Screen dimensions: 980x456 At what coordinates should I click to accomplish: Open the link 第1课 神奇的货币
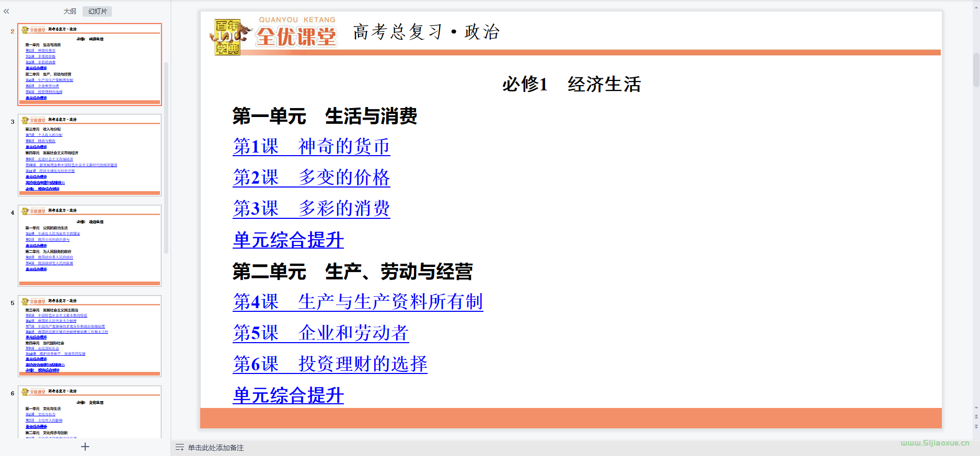[312, 147]
